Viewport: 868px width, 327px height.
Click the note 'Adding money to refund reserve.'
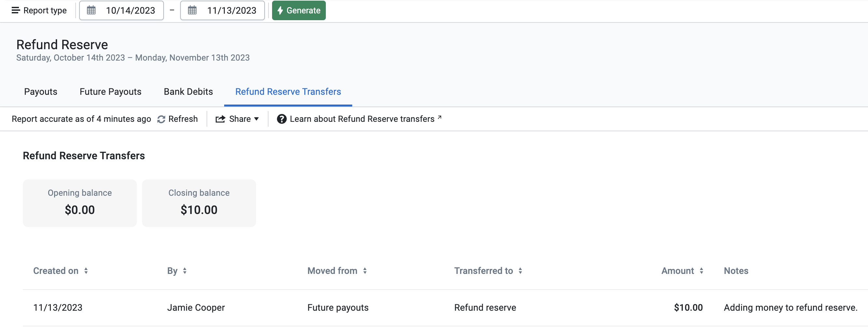(790, 307)
